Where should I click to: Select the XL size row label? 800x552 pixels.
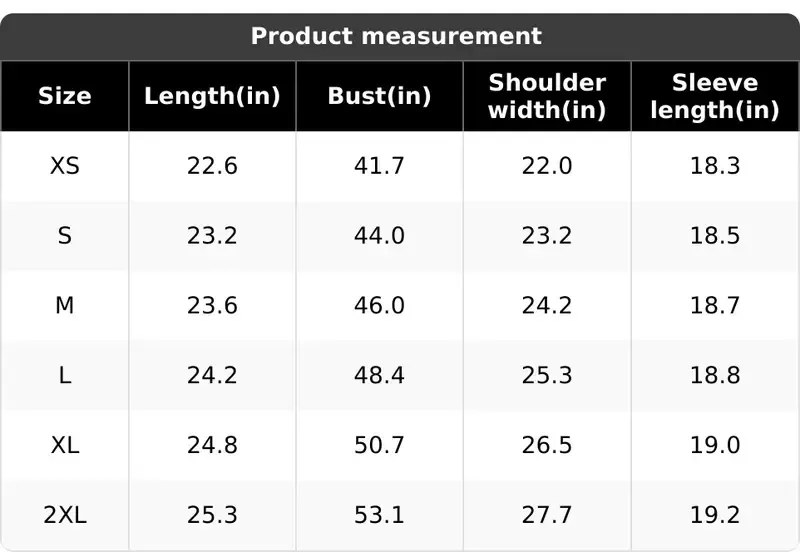pos(65,445)
